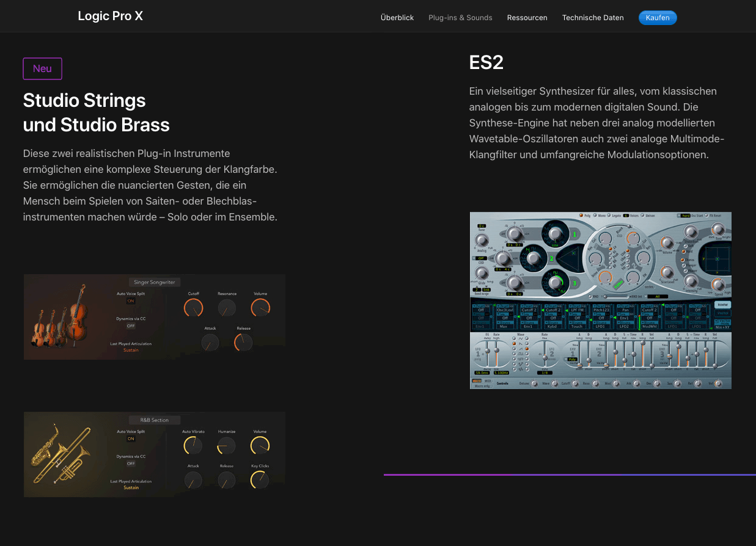This screenshot has height=546, width=756.
Task: Click the ES2 X/Y vector pad
Action: (x=717, y=259)
